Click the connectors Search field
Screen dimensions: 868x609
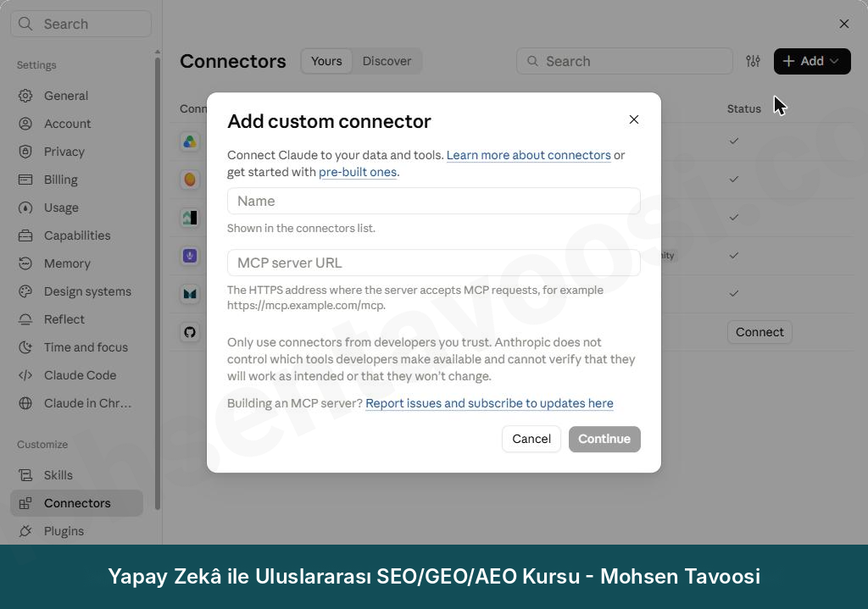click(625, 61)
